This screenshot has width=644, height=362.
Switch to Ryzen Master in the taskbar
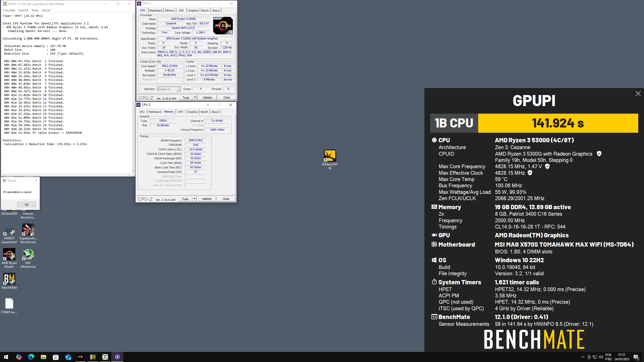point(80,357)
